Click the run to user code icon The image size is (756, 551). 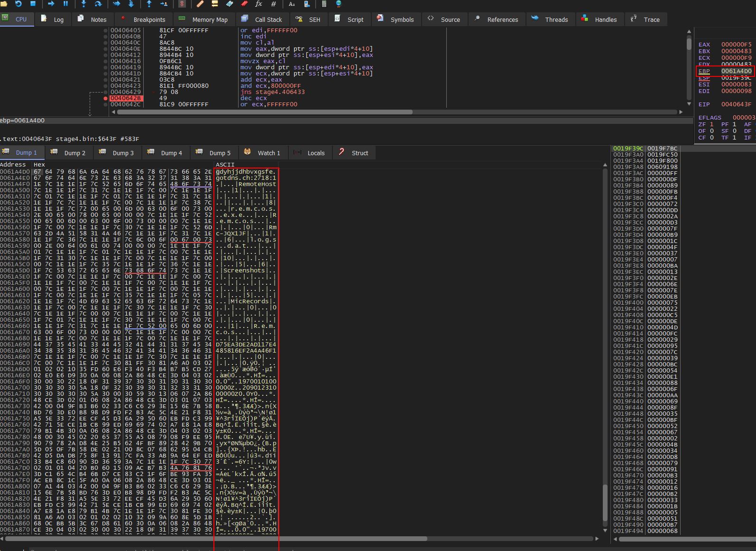[x=164, y=3]
